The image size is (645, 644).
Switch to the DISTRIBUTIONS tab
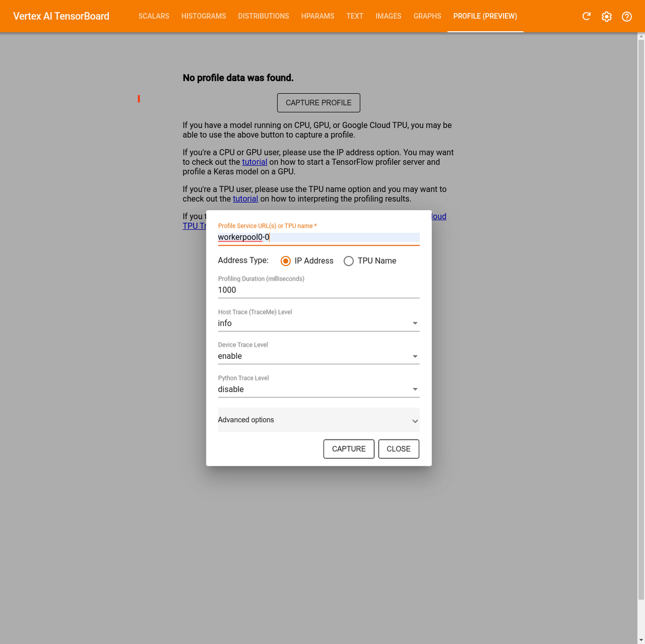coord(263,16)
